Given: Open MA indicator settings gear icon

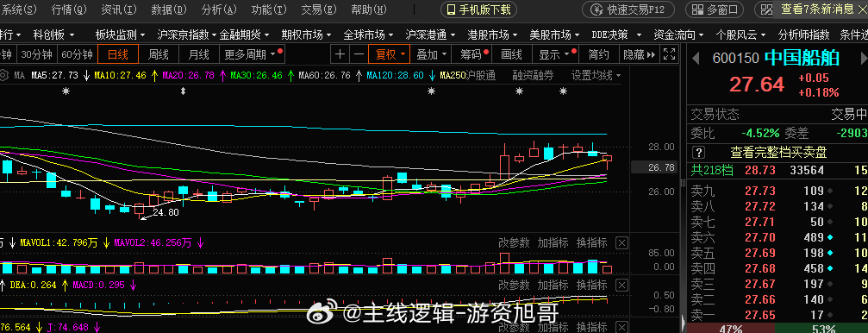Looking at the screenshot, I should pyautogui.click(x=3, y=75).
